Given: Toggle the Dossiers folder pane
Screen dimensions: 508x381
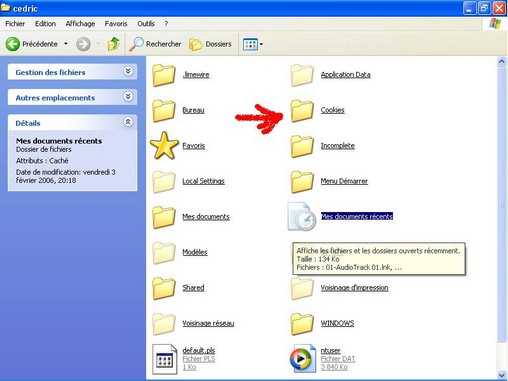Looking at the screenshot, I should [x=210, y=44].
